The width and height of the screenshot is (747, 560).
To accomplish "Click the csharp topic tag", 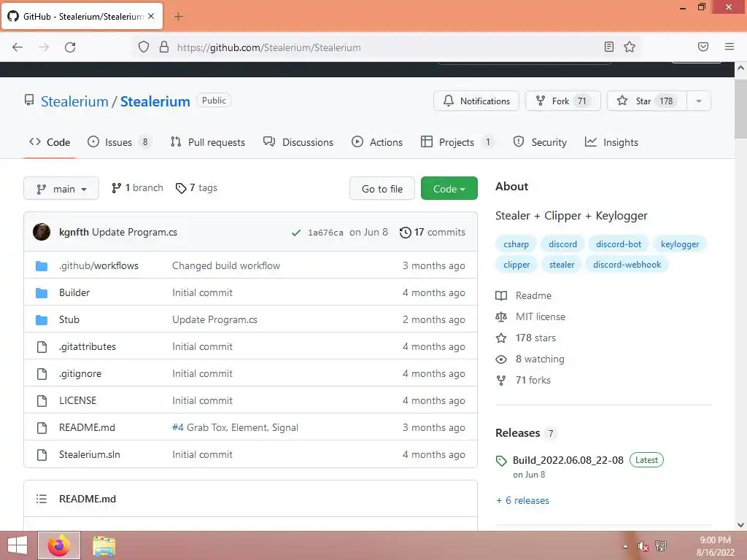I will pyautogui.click(x=516, y=244).
